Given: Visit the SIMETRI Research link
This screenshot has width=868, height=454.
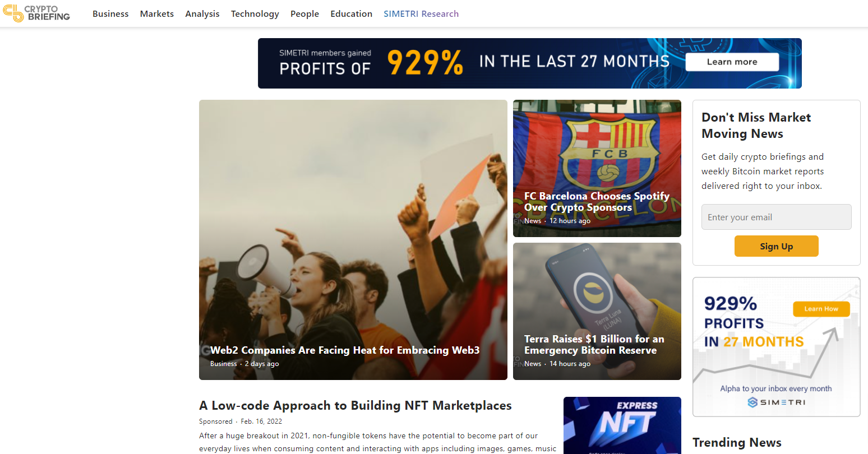Looking at the screenshot, I should 421,13.
